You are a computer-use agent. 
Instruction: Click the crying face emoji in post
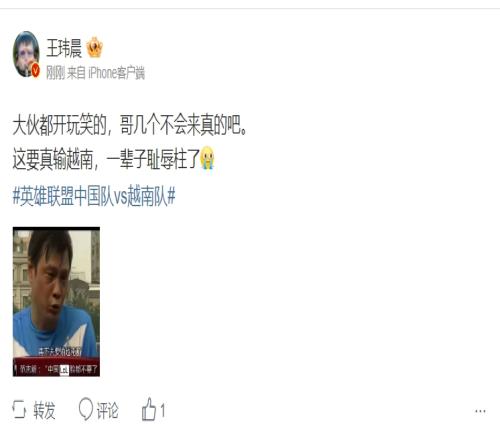coord(207,157)
